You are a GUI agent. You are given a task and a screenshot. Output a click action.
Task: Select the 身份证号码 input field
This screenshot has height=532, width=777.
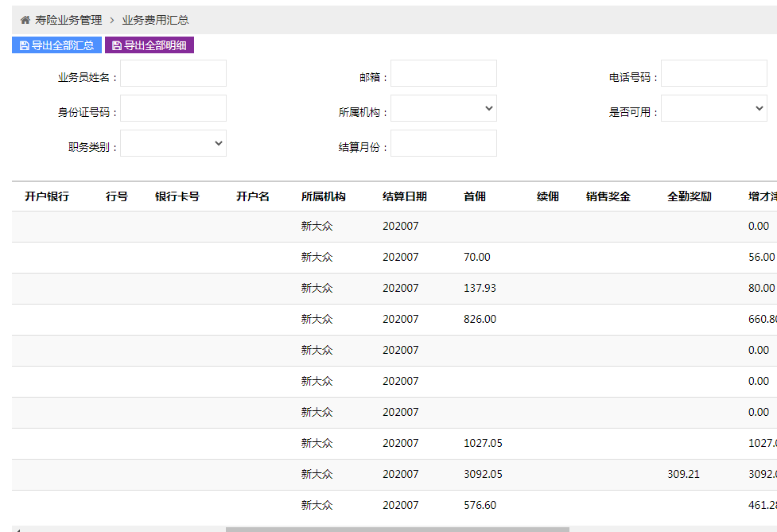coord(173,108)
